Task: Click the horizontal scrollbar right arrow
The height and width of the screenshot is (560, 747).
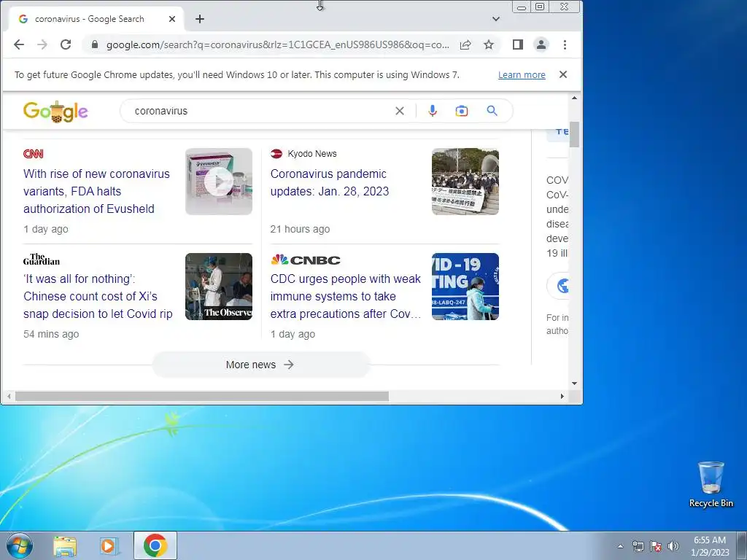Action: [x=562, y=396]
